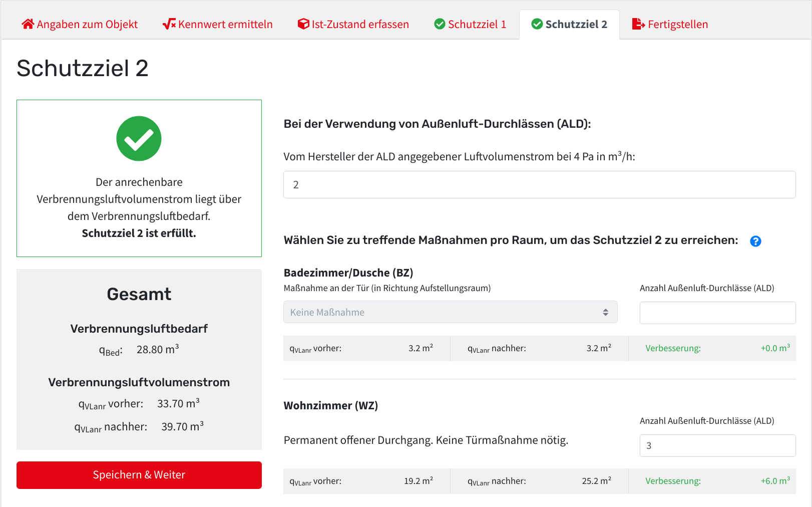Click the box icon for Ist-Zustand erfassen
The image size is (812, 507).
click(303, 24)
